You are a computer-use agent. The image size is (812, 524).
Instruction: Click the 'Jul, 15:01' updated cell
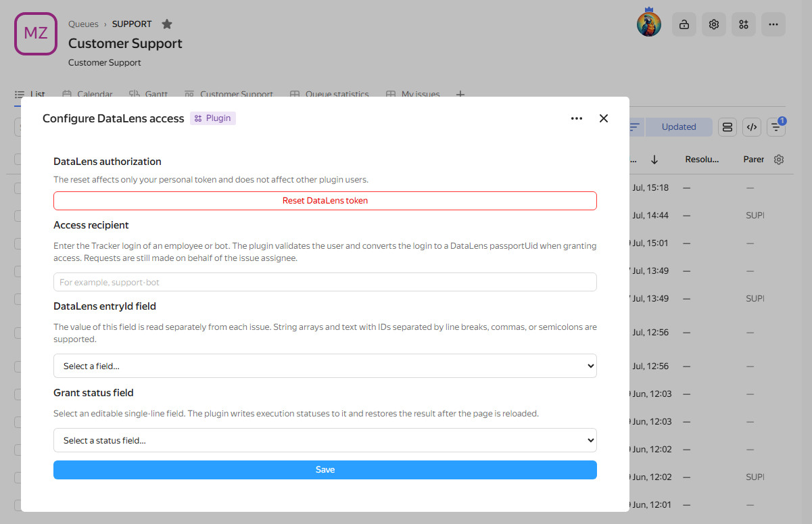pos(649,243)
